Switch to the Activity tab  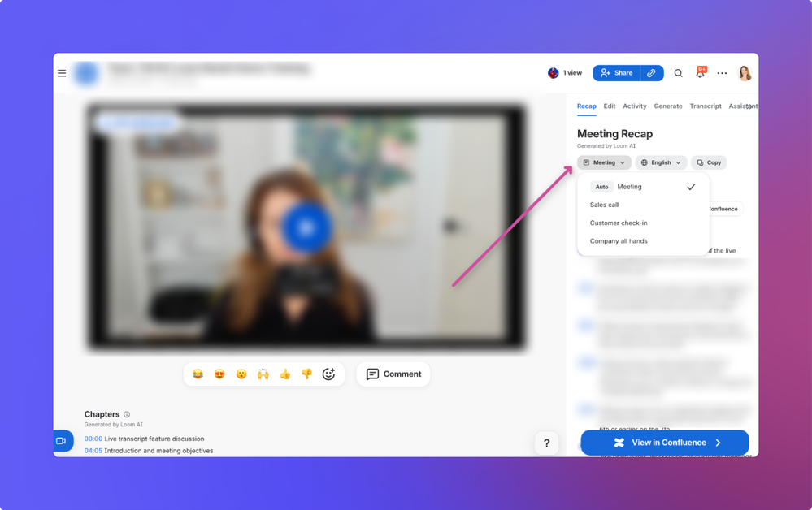[x=634, y=106]
